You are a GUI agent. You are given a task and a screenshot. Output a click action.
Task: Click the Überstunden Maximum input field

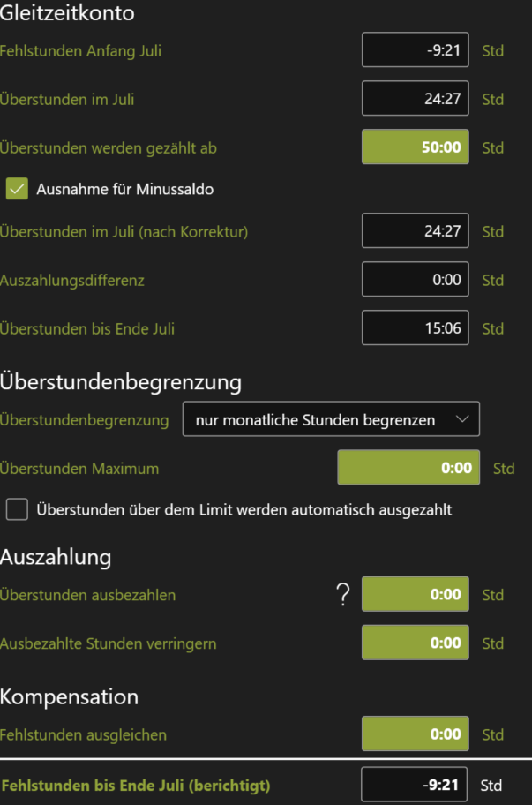tap(408, 468)
